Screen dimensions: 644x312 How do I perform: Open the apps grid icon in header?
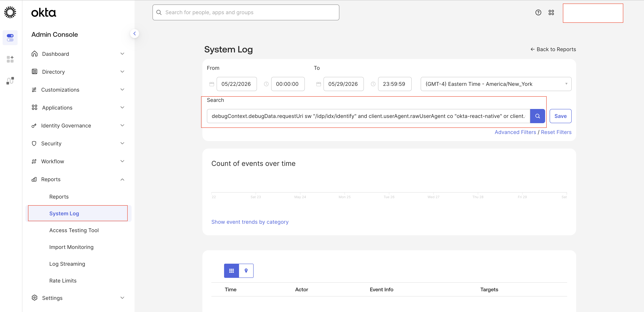tap(551, 13)
